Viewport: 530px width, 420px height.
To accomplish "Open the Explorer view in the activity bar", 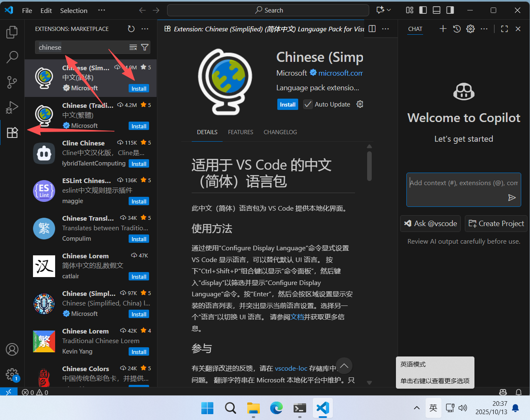I will (12, 32).
